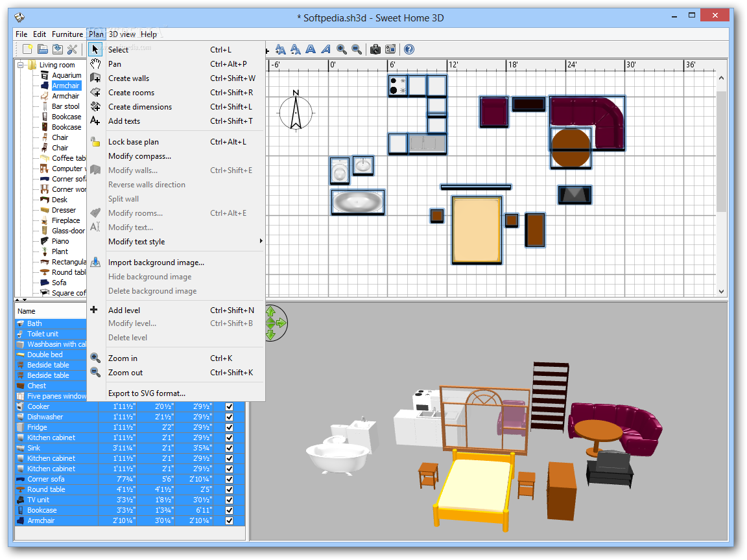Open the 3D view menu
The image size is (747, 560).
(x=122, y=34)
